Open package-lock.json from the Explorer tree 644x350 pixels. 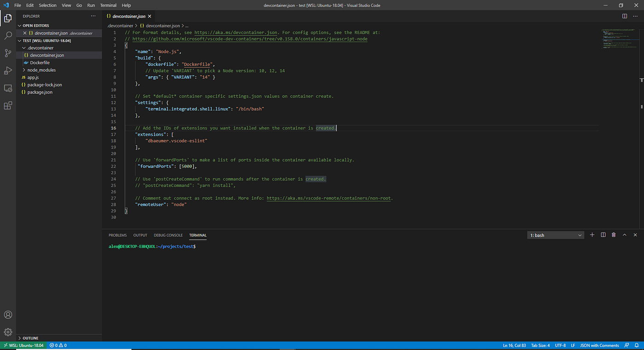(x=45, y=85)
